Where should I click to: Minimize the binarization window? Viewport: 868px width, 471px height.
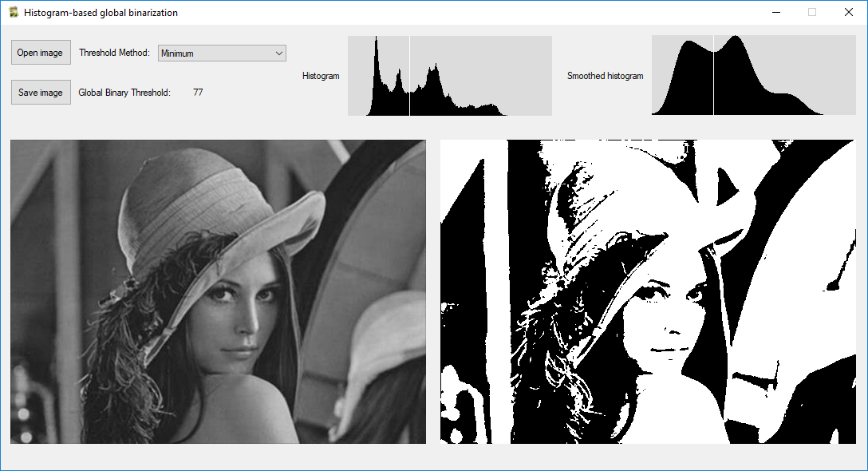(x=776, y=12)
